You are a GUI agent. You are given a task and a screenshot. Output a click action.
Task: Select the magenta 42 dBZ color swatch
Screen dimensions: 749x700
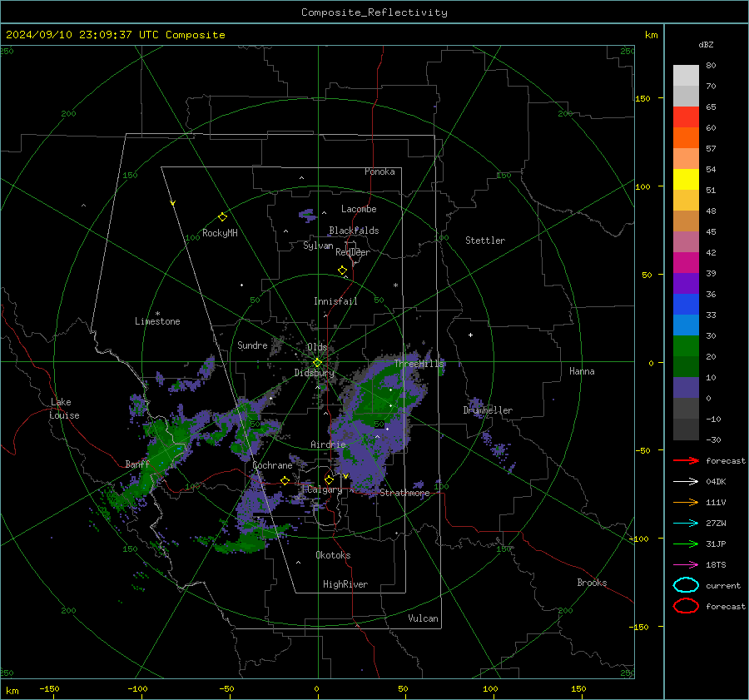(686, 263)
